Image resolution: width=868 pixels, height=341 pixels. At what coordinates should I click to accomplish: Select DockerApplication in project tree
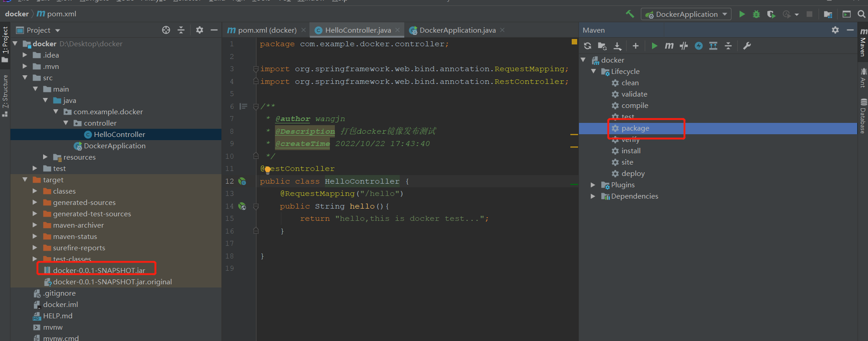(116, 146)
